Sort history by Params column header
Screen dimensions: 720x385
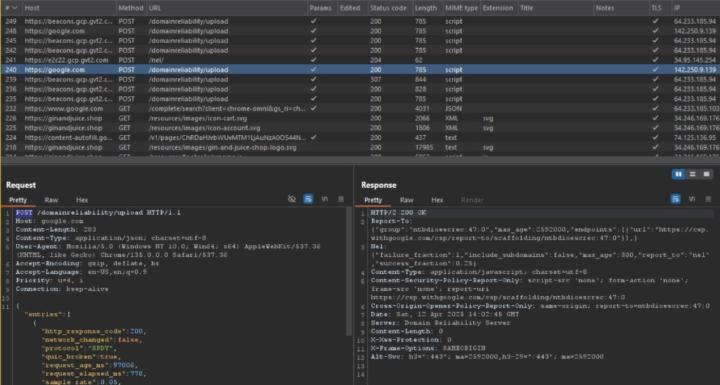(321, 8)
